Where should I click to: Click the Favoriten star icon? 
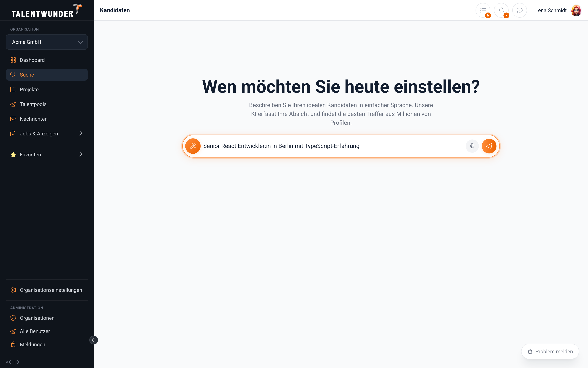click(x=13, y=155)
